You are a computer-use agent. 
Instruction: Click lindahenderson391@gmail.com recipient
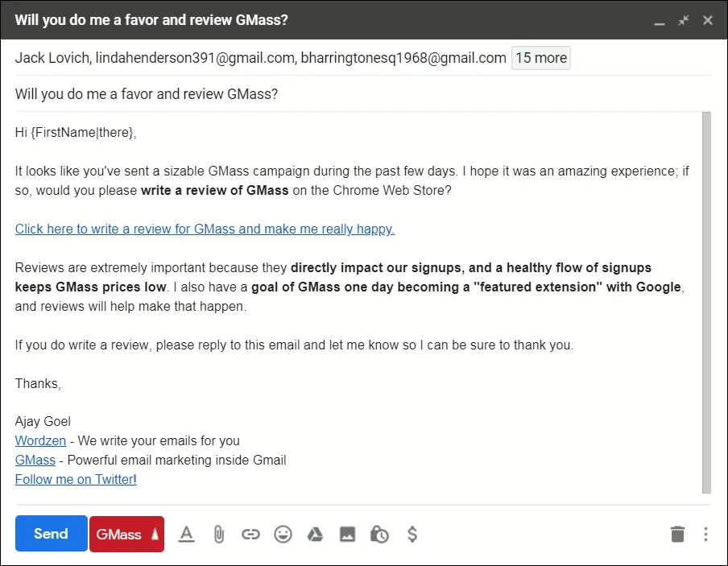(195, 58)
